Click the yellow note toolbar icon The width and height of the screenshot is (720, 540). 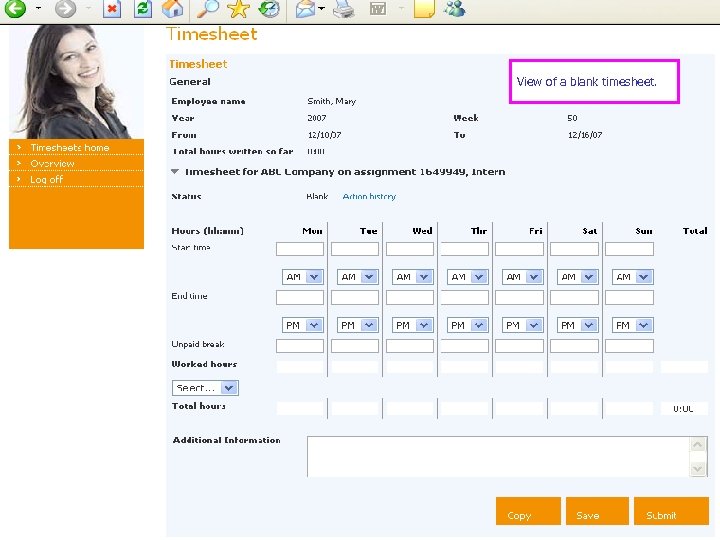coord(424,9)
